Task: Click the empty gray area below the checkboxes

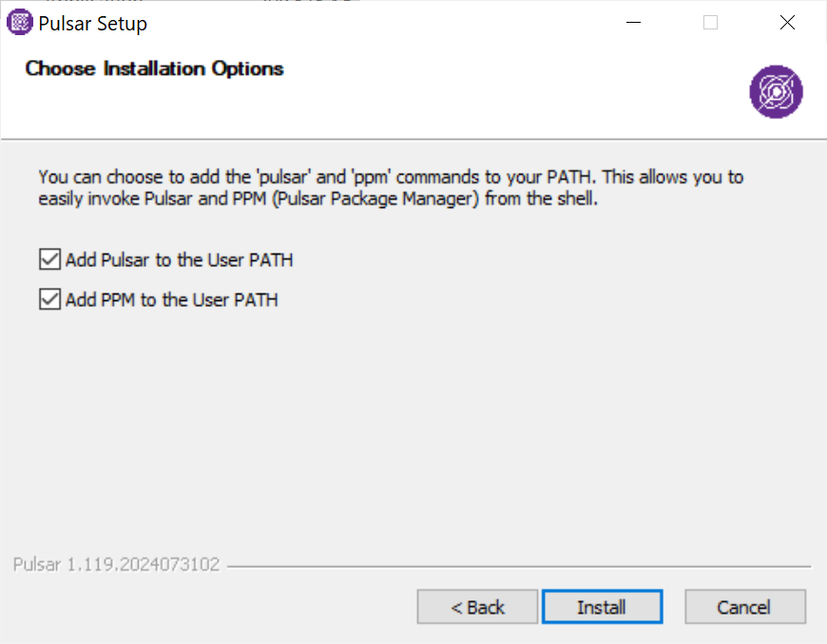Action: 413,427
